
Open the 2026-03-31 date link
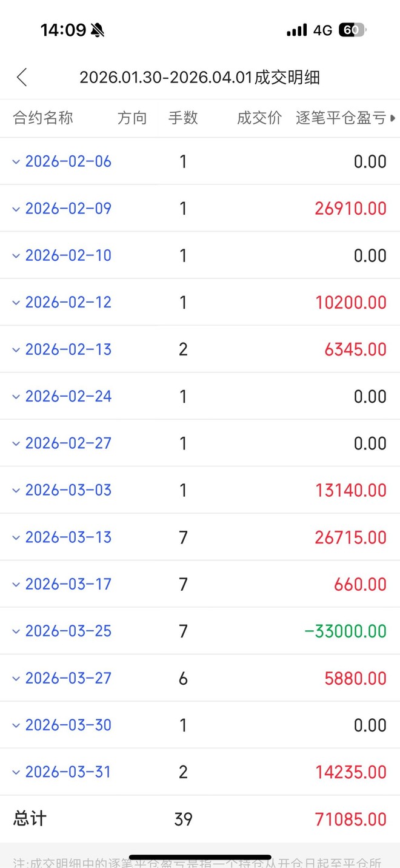[68, 772]
